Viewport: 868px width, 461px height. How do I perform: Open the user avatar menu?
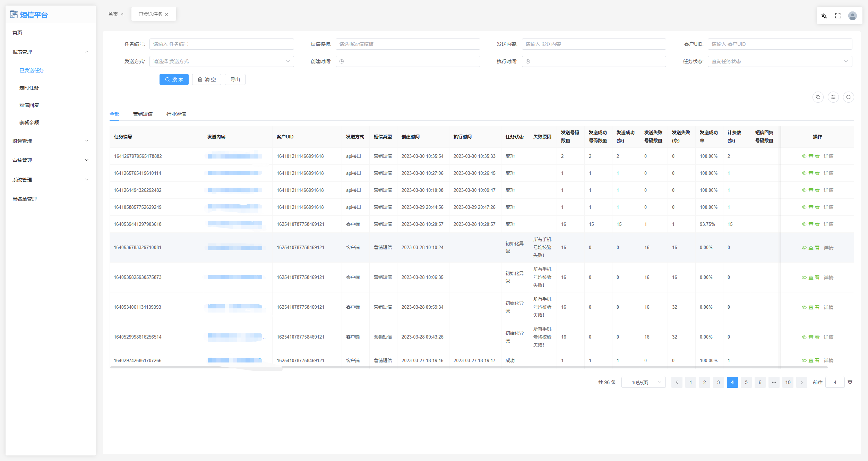click(852, 16)
